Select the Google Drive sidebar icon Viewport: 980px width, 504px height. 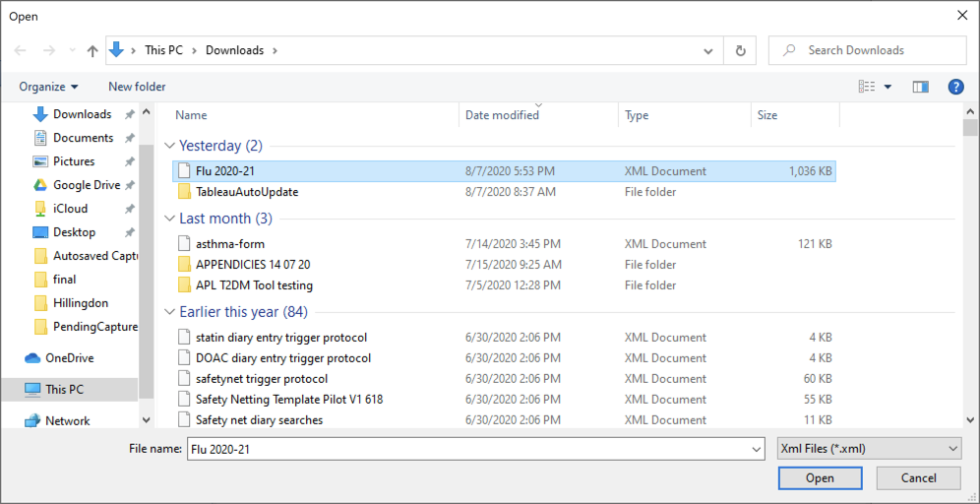[40, 185]
